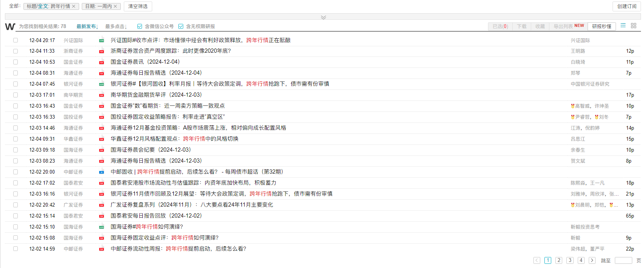Go to page 4
644x268 pixels.
581,260
